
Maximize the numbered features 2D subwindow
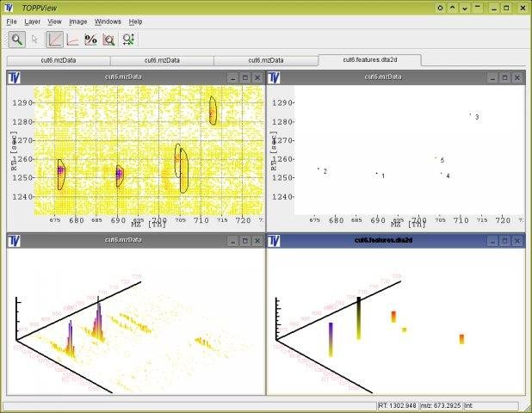pos(504,77)
